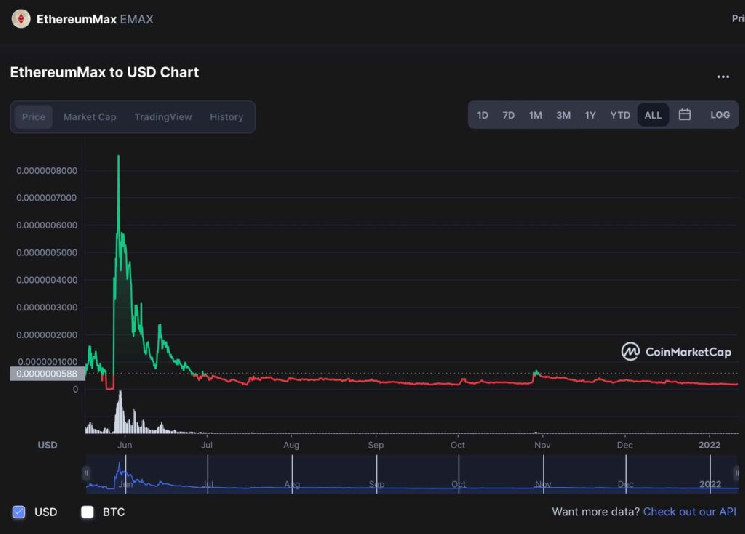Open the calendar date range picker

(x=685, y=114)
